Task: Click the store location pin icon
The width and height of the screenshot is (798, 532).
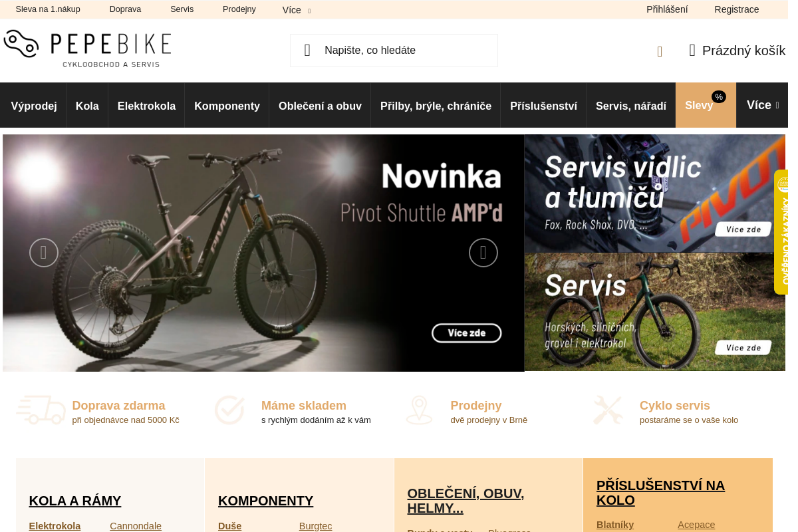Action: [419, 410]
